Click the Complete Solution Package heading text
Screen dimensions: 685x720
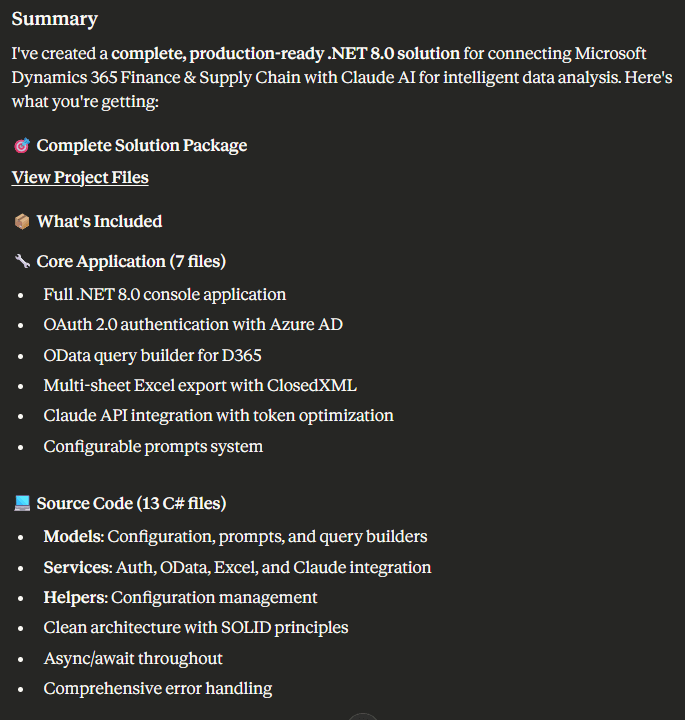tap(142, 146)
